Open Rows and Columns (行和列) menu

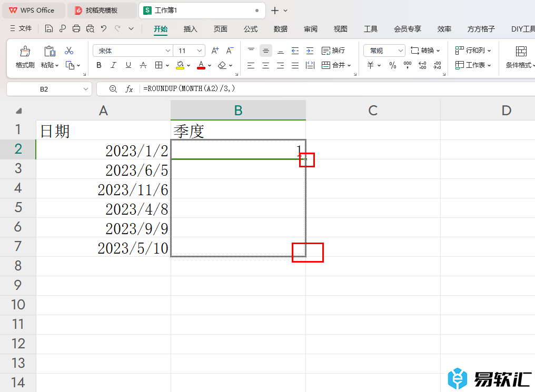pos(473,51)
